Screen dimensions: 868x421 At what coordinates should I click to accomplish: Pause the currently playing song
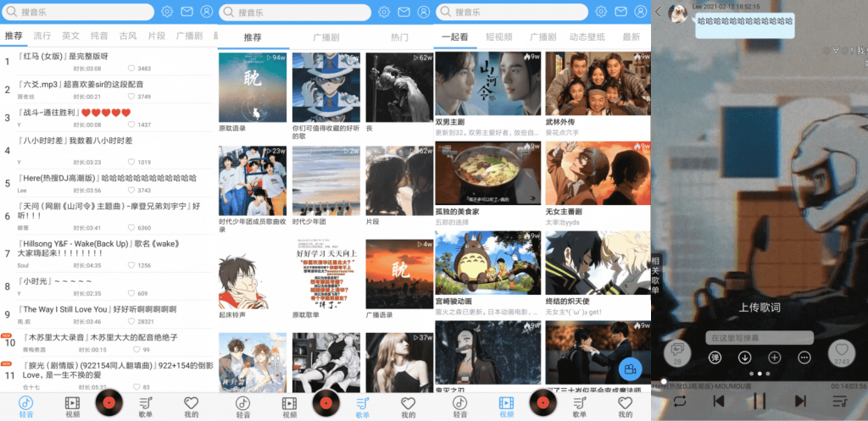pyautogui.click(x=759, y=401)
